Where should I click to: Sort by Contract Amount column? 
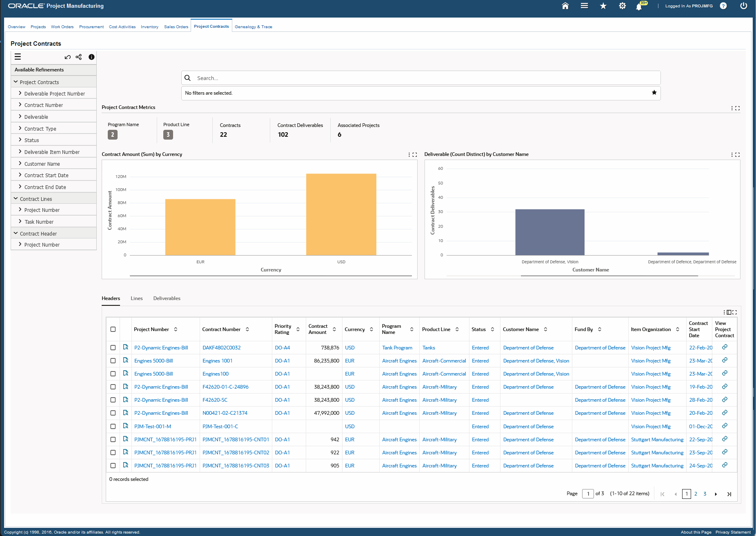(x=334, y=329)
